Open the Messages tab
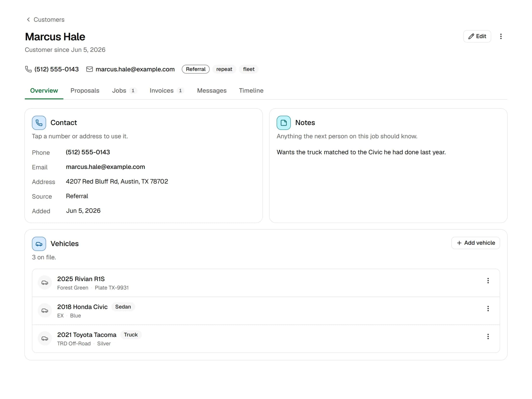This screenshot has height=399, width=532. (212, 91)
